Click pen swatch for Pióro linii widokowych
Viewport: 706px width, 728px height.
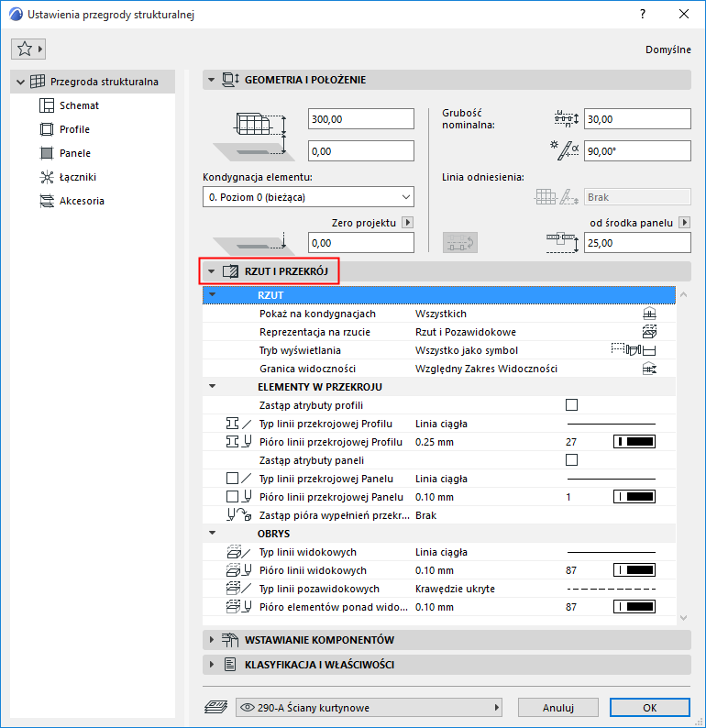634,570
